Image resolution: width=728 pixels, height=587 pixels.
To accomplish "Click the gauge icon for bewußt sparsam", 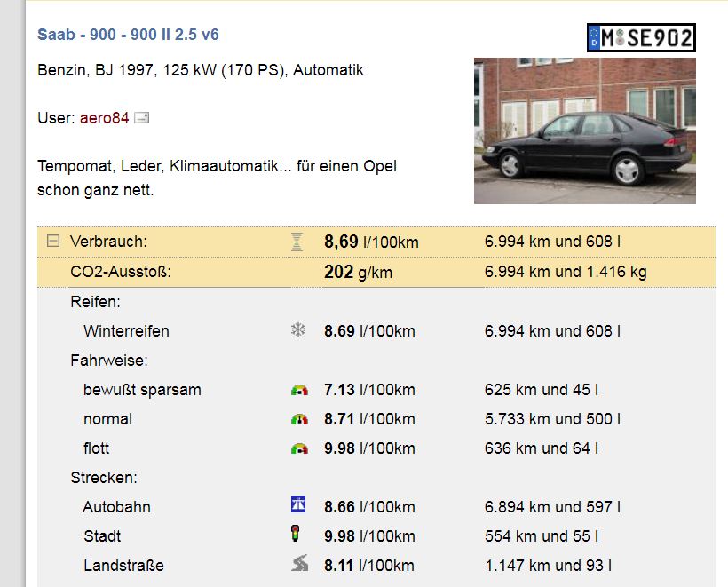I will click(299, 390).
